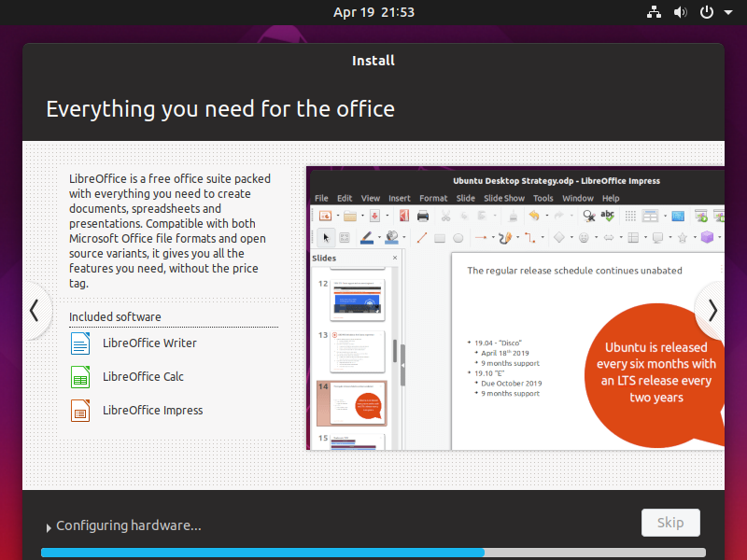This screenshot has height=560, width=747.
Task: Open dropdown arrow beside Basic Shapes diamond
Action: point(571,237)
